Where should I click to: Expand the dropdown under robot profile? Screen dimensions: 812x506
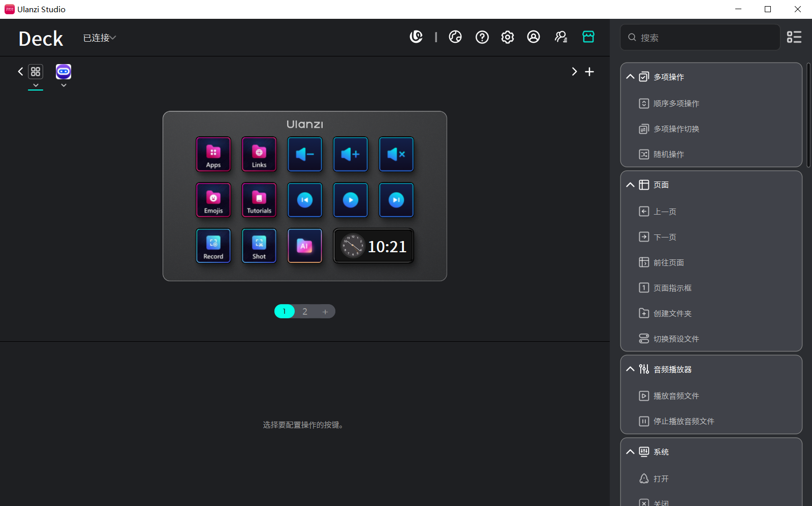(x=64, y=85)
